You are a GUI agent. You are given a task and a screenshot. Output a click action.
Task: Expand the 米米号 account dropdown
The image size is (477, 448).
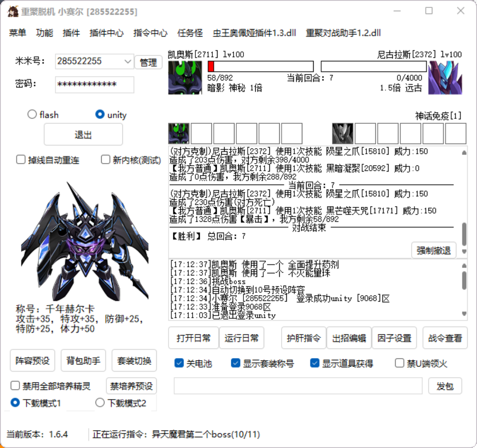pos(128,62)
